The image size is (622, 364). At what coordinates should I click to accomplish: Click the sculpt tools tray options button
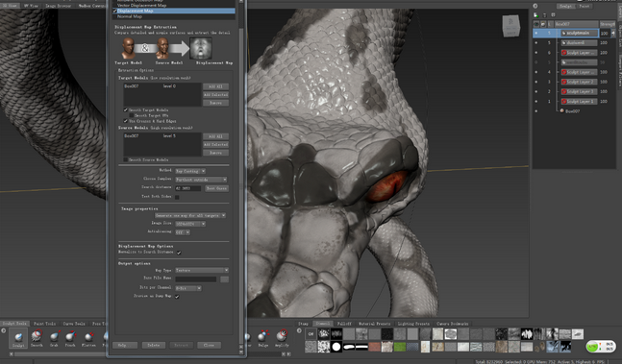4,330
